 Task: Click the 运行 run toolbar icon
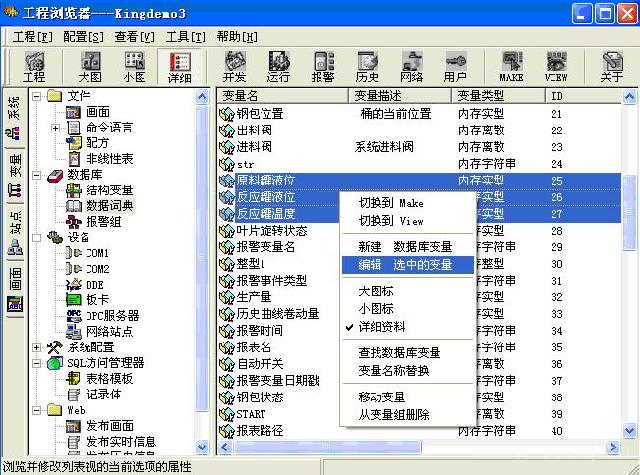278,67
